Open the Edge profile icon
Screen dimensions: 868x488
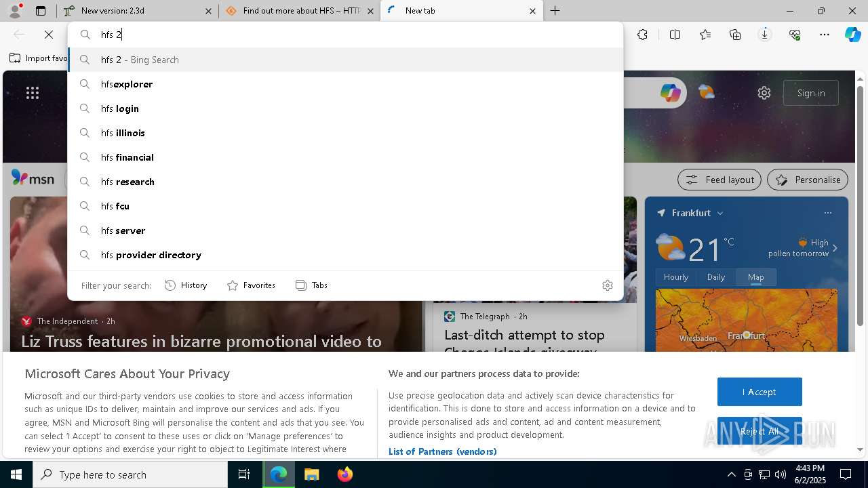[15, 10]
